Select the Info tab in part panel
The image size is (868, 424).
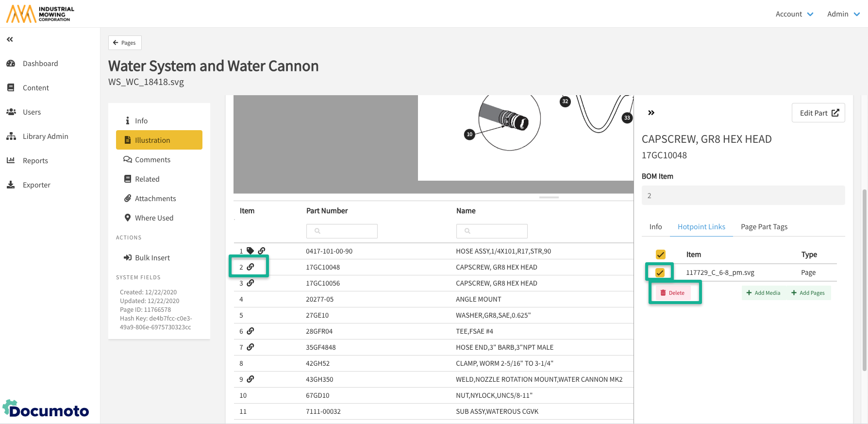(655, 227)
